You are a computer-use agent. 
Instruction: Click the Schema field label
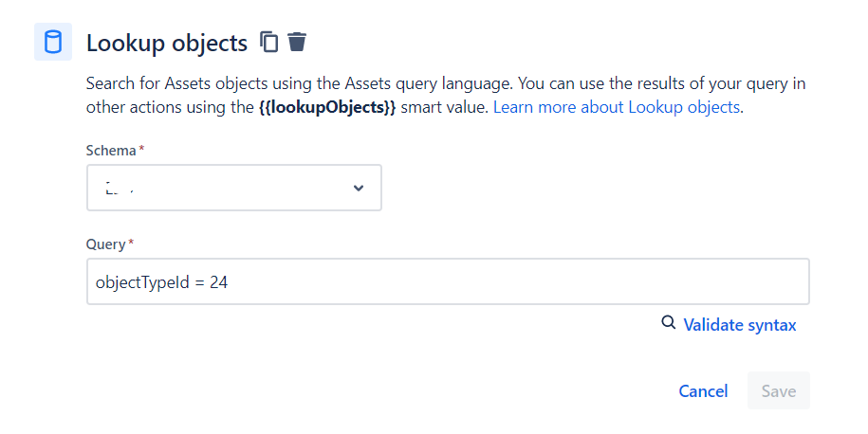pos(111,151)
